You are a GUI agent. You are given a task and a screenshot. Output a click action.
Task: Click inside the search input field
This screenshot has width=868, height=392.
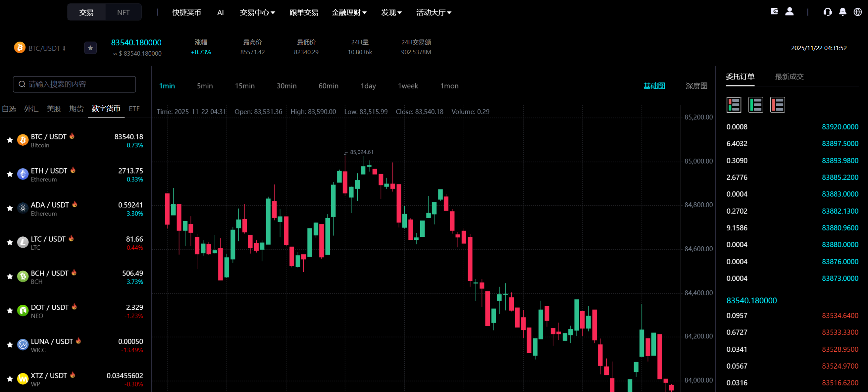[74, 84]
